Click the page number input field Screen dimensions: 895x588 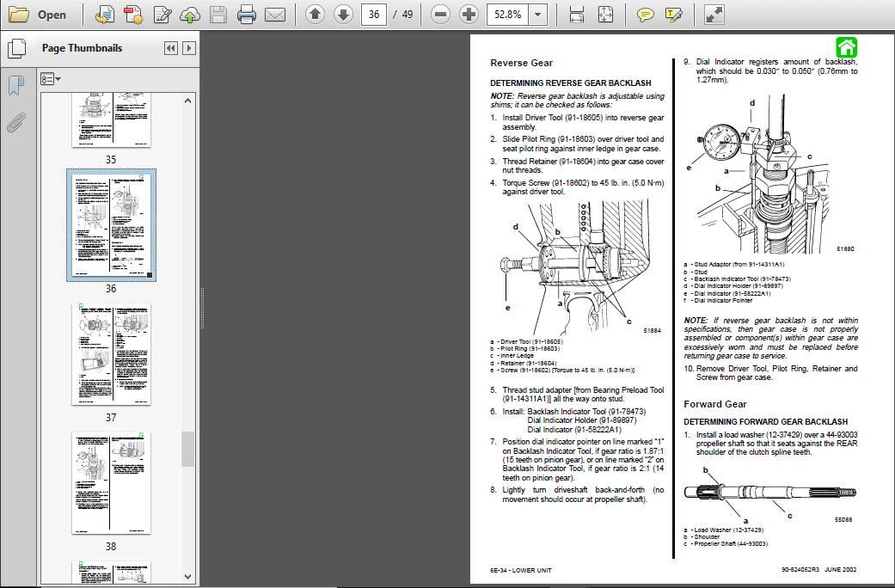pyautogui.click(x=374, y=15)
